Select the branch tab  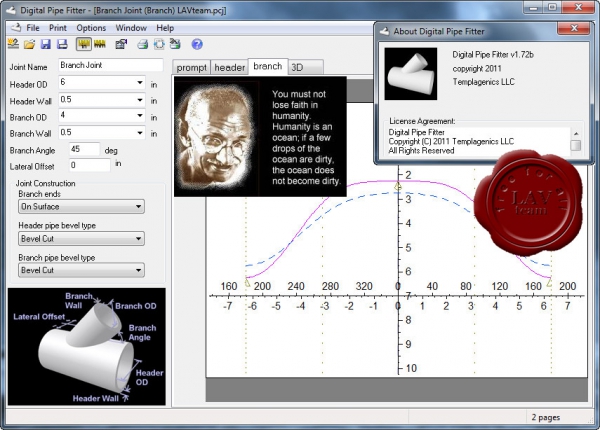[268, 66]
